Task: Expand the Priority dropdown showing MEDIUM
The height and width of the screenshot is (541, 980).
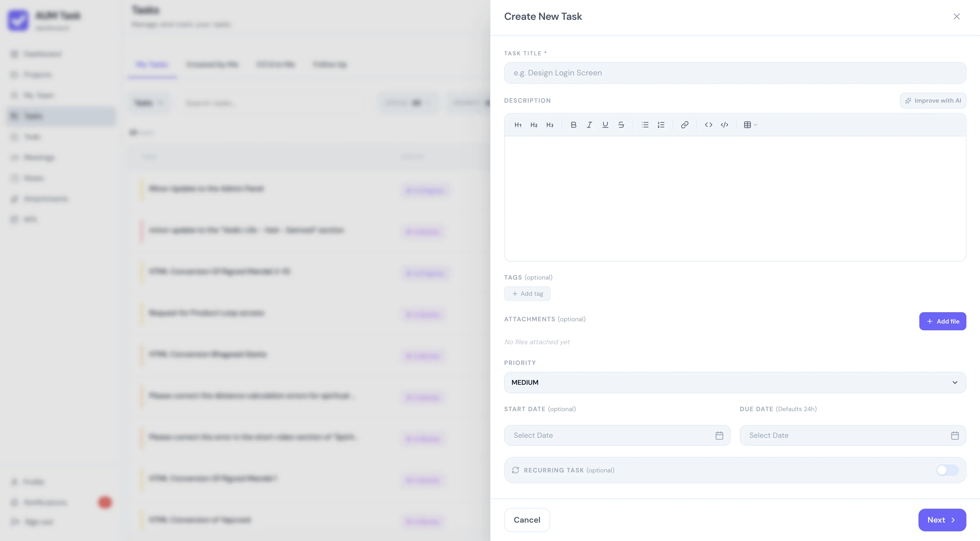Action: pyautogui.click(x=735, y=382)
